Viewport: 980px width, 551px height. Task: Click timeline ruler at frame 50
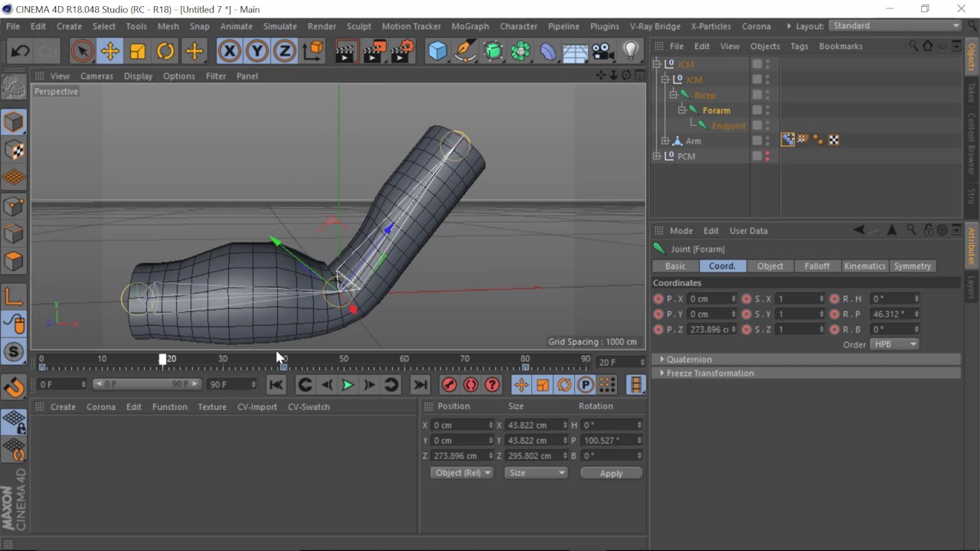344,359
